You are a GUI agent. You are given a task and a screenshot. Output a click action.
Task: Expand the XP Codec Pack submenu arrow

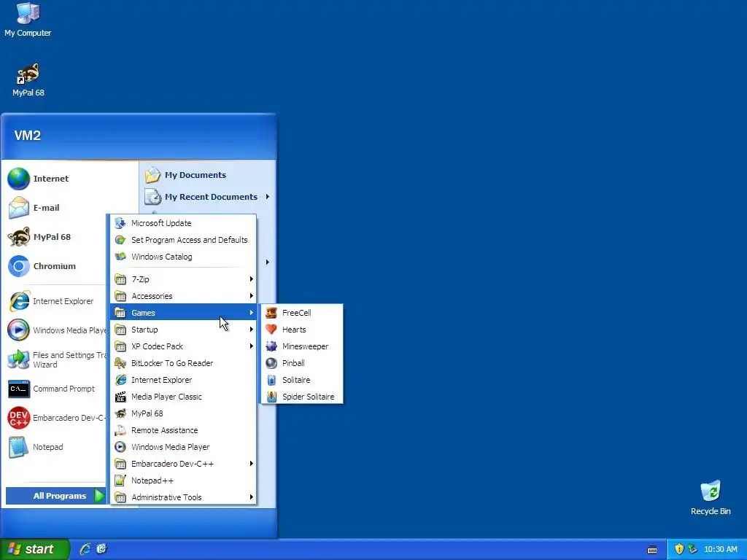pos(251,346)
